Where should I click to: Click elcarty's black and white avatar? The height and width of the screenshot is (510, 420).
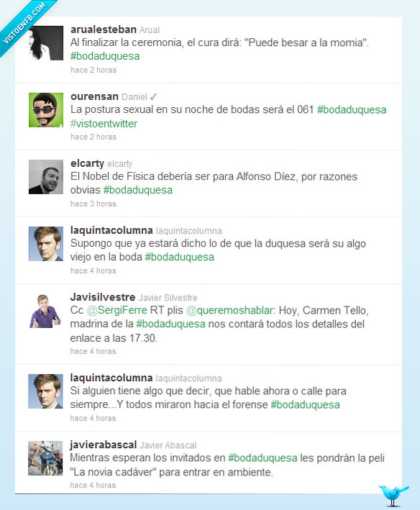click(x=46, y=177)
